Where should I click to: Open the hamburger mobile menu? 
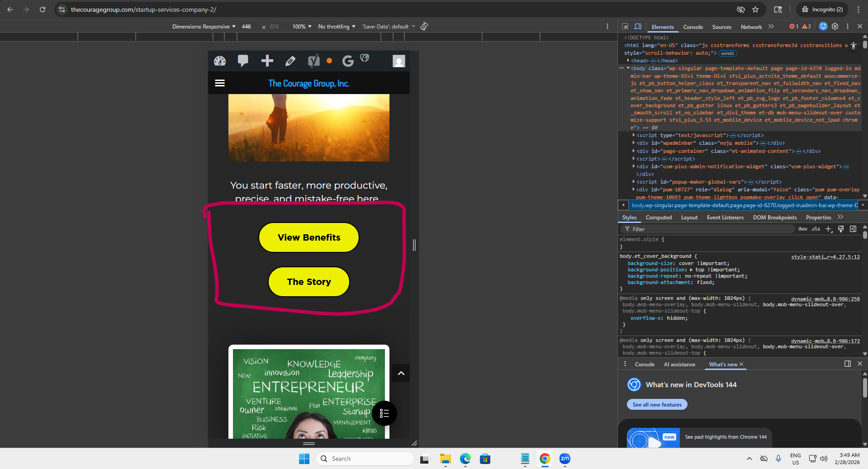coord(220,83)
